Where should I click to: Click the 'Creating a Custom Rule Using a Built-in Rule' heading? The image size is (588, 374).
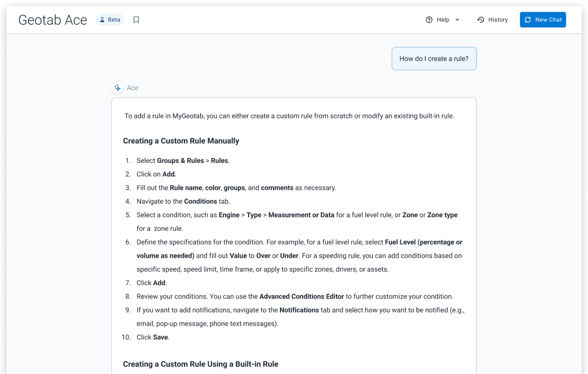(x=200, y=364)
